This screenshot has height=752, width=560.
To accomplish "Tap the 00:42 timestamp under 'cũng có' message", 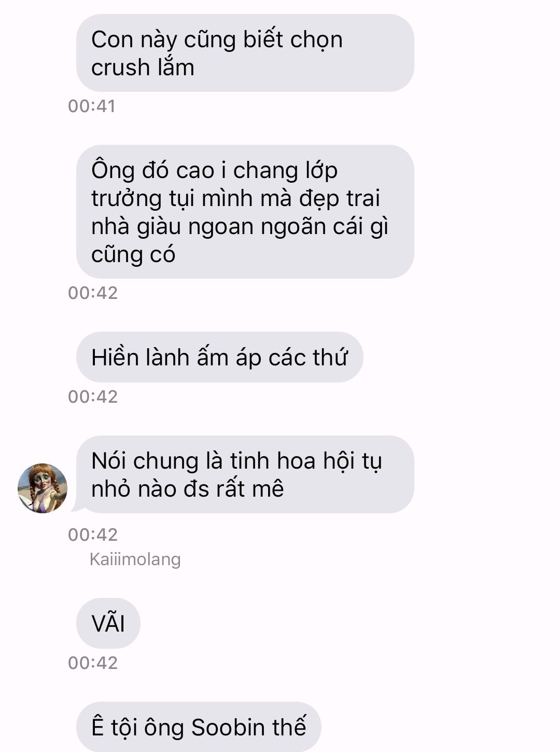I will (x=93, y=293).
